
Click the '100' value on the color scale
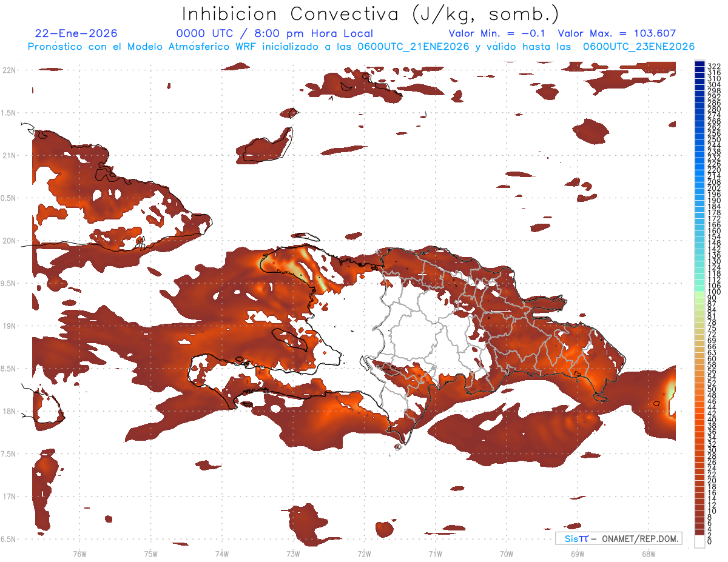tap(713, 292)
